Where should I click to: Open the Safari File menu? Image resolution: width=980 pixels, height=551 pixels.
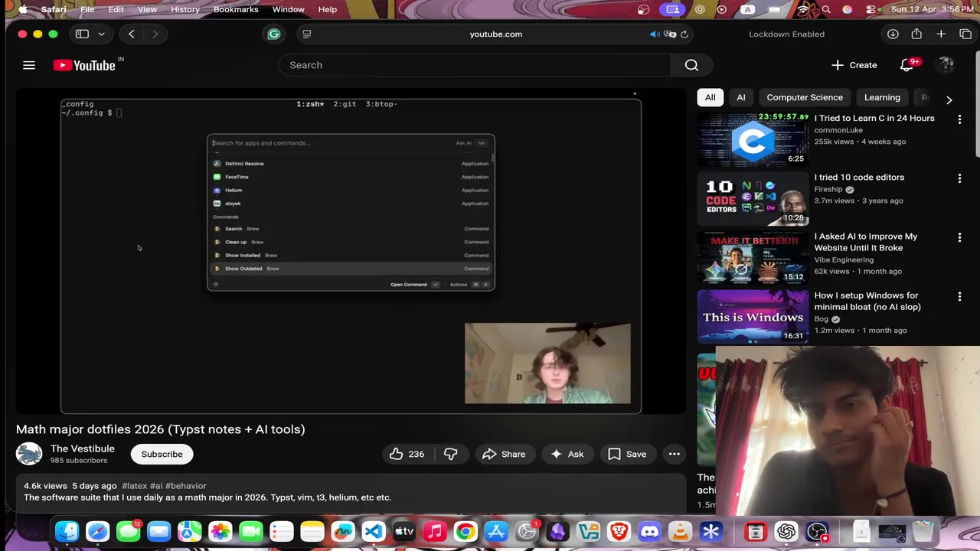87,9
